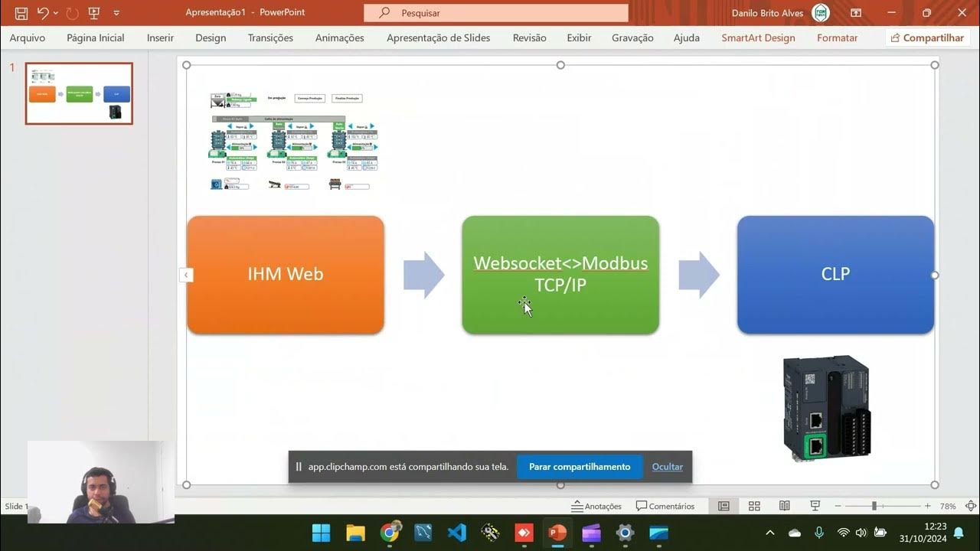Select slide 1 thumbnail in panel

[x=79, y=93]
